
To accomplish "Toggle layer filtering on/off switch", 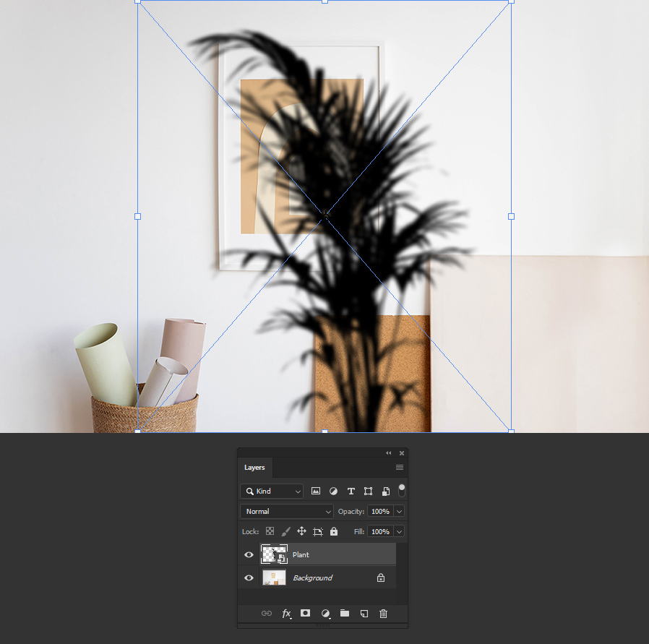I will 402,490.
